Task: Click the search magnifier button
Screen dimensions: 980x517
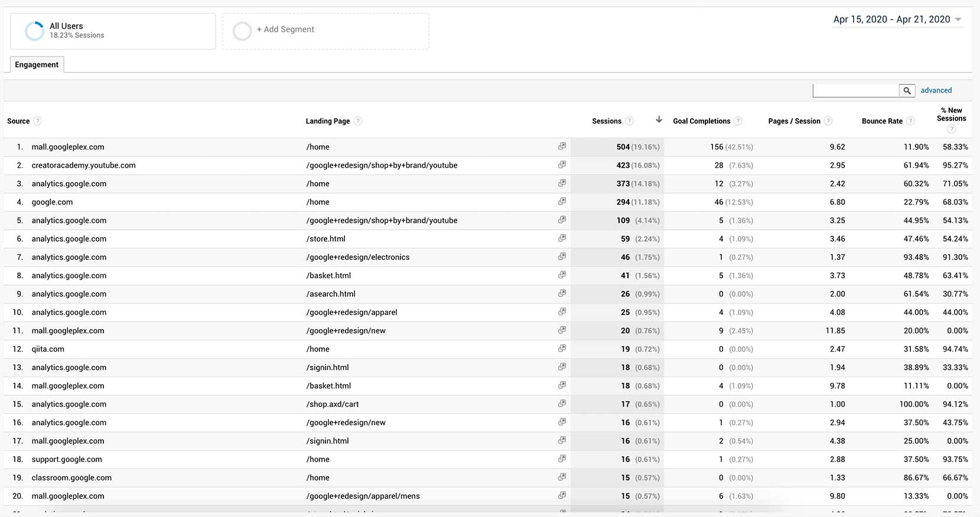Action: point(907,90)
